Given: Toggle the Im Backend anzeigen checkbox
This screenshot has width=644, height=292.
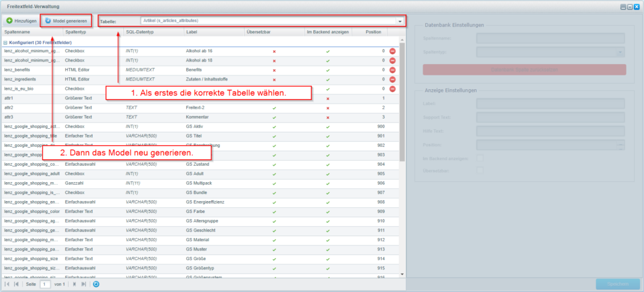Looking at the screenshot, I should click(x=480, y=157).
